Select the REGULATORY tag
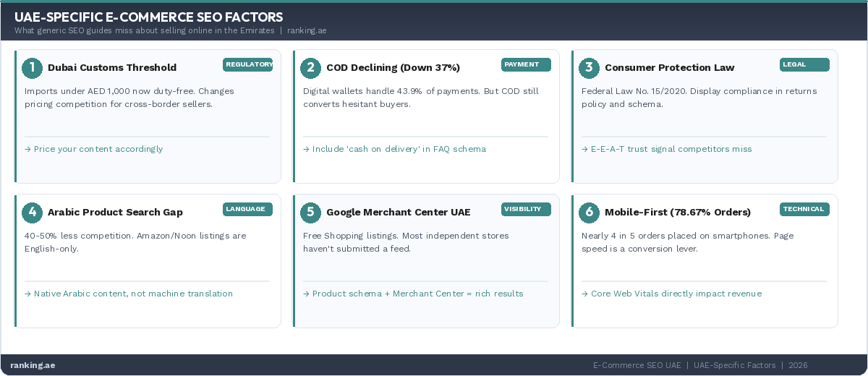Screen dimensions: 868x376 (x=248, y=65)
